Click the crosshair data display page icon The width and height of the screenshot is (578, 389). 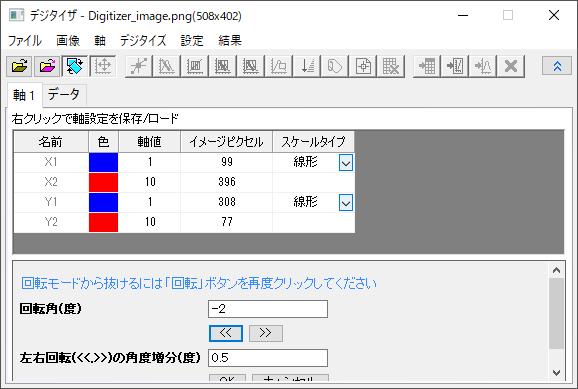tap(363, 67)
